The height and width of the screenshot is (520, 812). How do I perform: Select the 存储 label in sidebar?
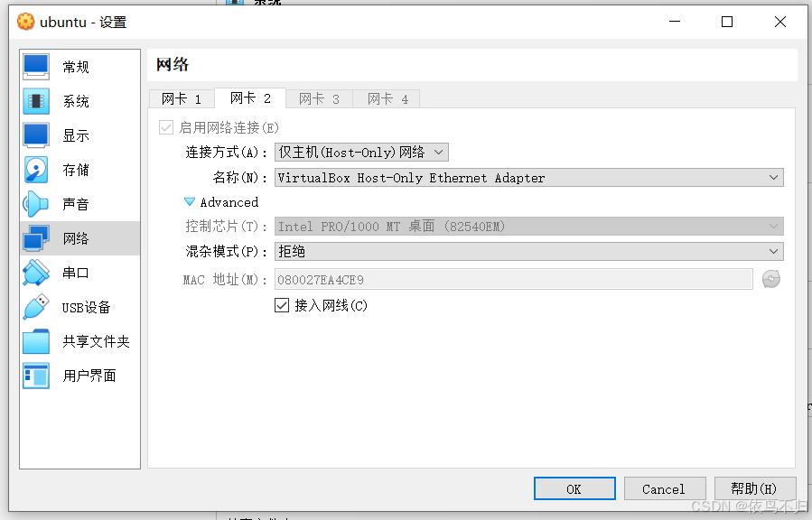click(76, 170)
